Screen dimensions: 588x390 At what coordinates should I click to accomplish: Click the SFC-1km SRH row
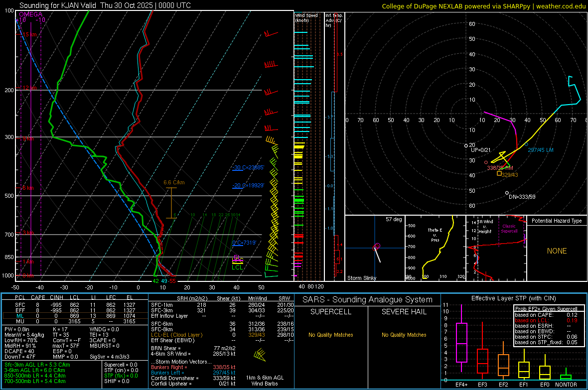click(222, 305)
